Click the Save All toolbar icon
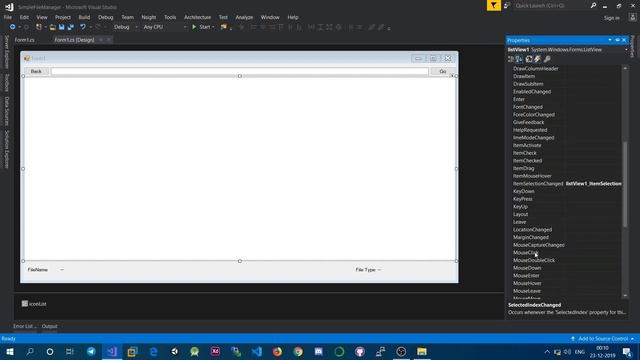Image resolution: width=640 pixels, height=360 pixels. (x=71, y=27)
